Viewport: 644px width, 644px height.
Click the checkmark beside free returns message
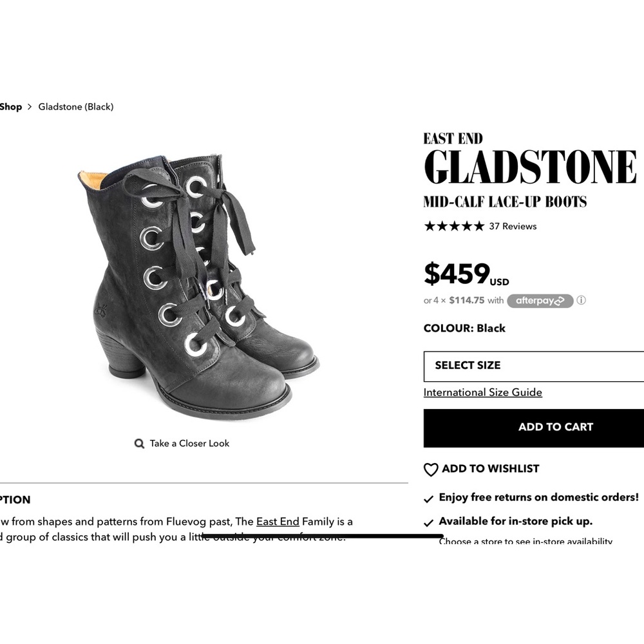coord(428,498)
